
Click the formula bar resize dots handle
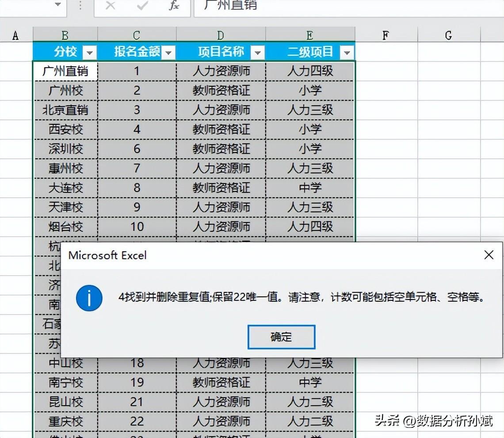pos(80,6)
